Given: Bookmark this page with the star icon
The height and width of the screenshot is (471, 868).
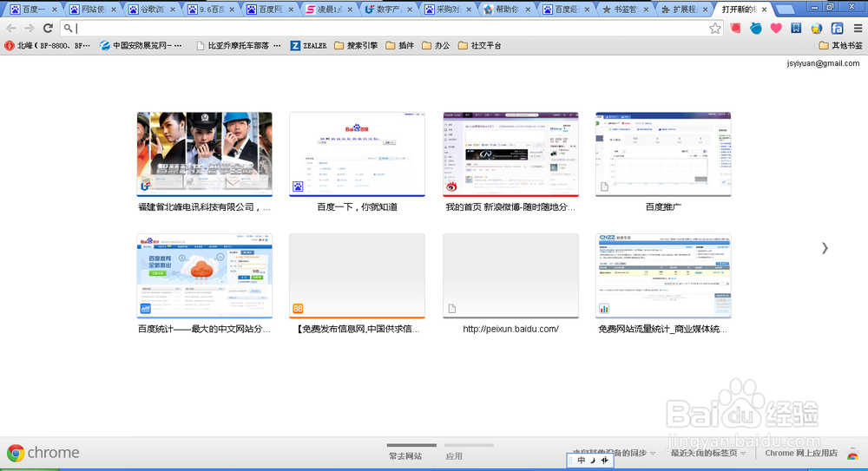Looking at the screenshot, I should coord(715,29).
